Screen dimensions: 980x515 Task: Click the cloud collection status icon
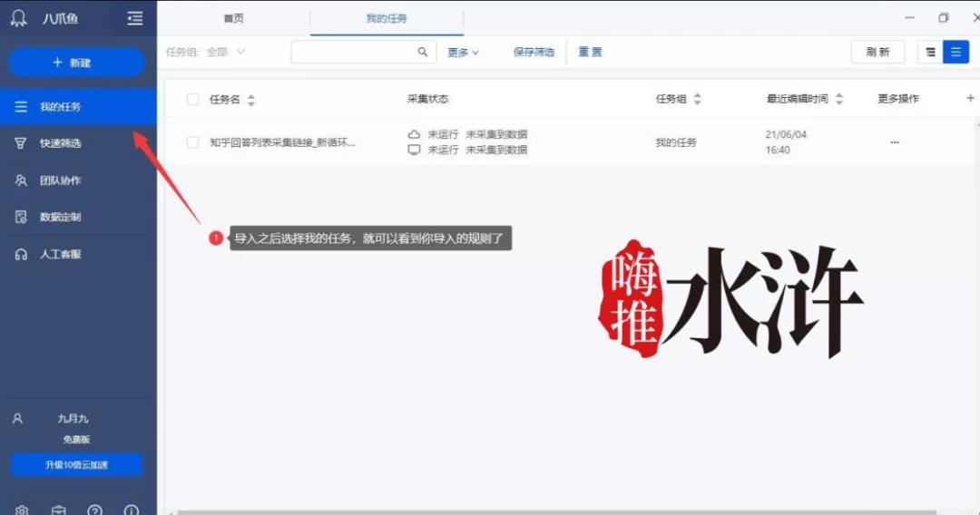coord(414,134)
